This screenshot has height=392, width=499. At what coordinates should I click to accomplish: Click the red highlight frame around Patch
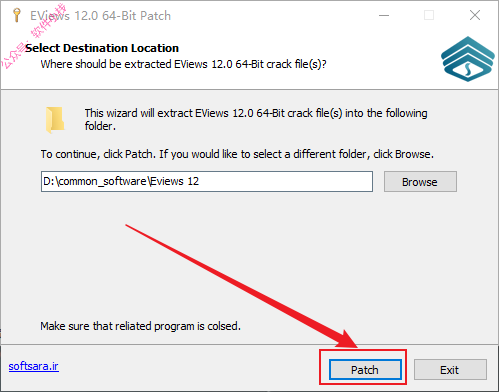tap(363, 367)
